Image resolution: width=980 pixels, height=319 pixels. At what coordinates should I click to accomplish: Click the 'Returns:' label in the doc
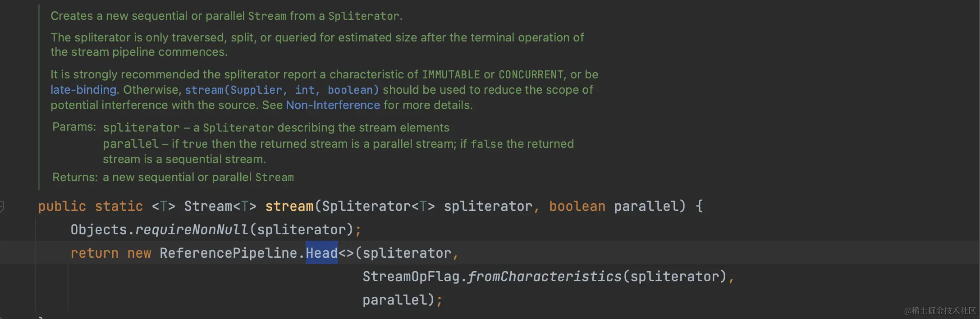pyautogui.click(x=75, y=177)
